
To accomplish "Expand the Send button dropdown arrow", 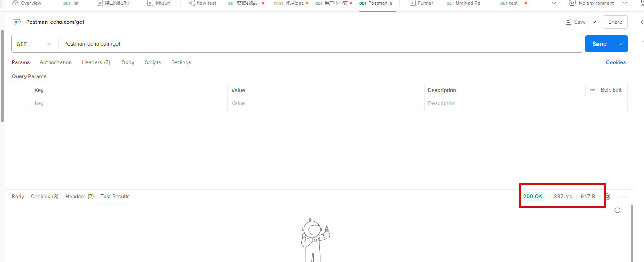I will pyautogui.click(x=620, y=43).
